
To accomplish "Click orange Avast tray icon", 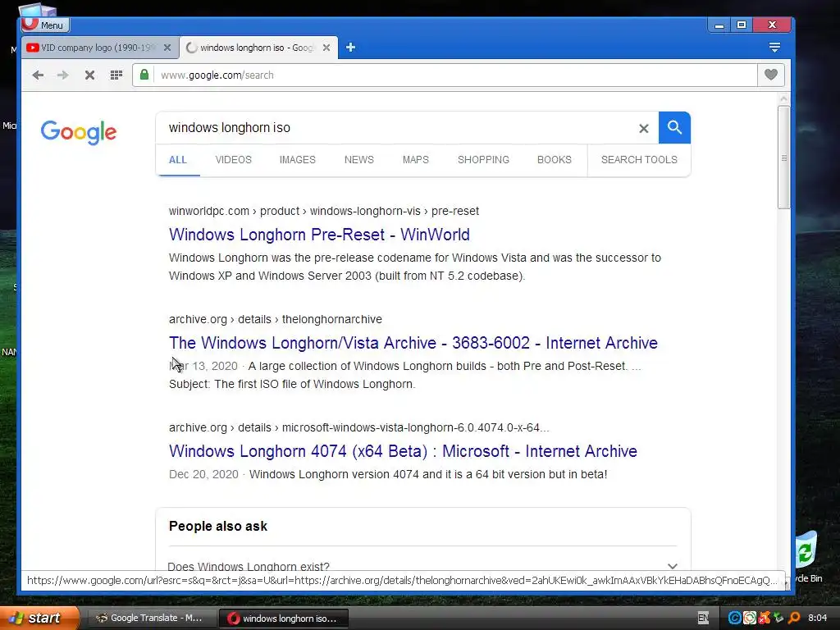I will click(765, 618).
